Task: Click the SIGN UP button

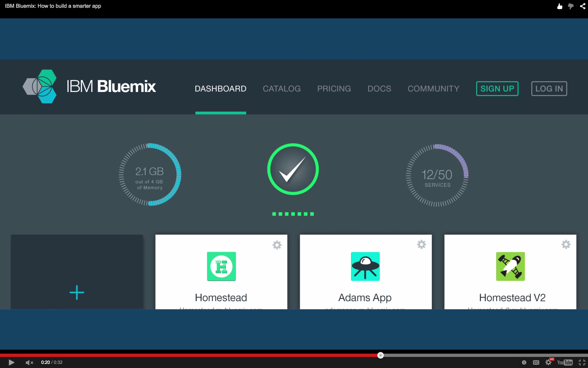Action: (497, 89)
